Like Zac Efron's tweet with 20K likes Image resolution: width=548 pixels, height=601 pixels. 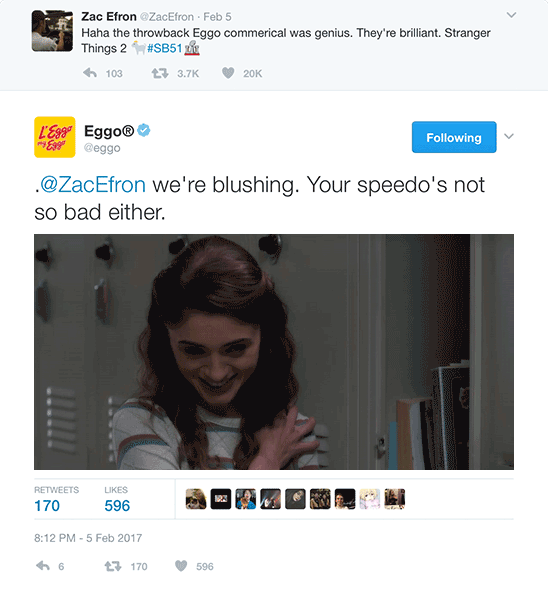228,73
